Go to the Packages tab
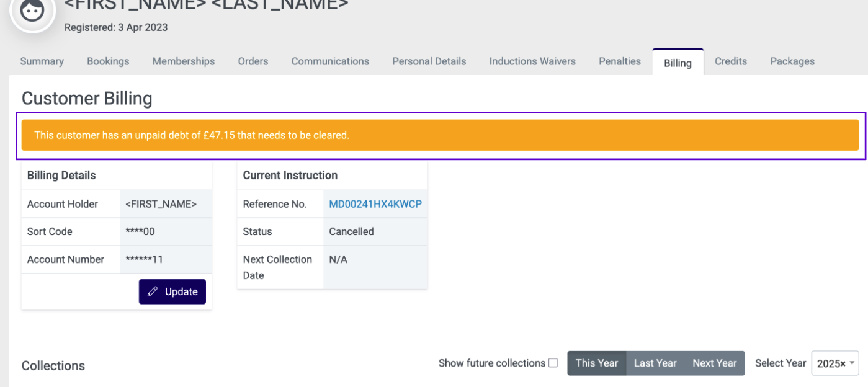868x387 pixels. coord(792,61)
